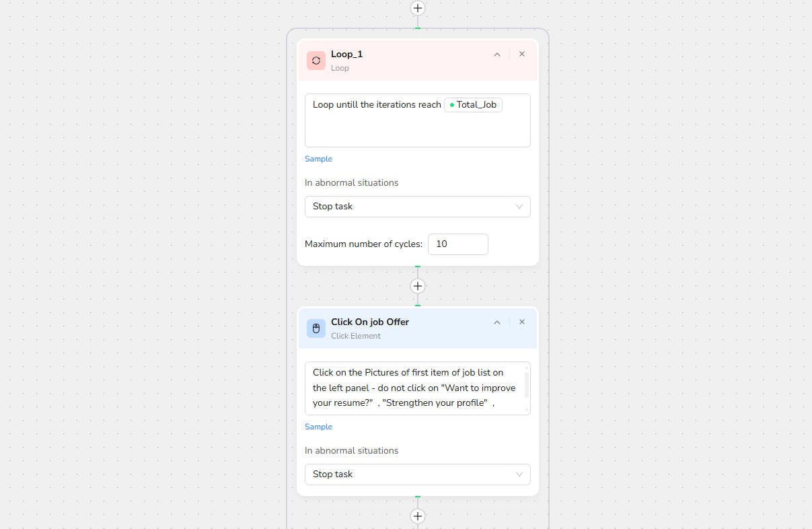Screen dimensions: 812x529
Task: Select the Click On job Offer title
Action: [x=370, y=322]
